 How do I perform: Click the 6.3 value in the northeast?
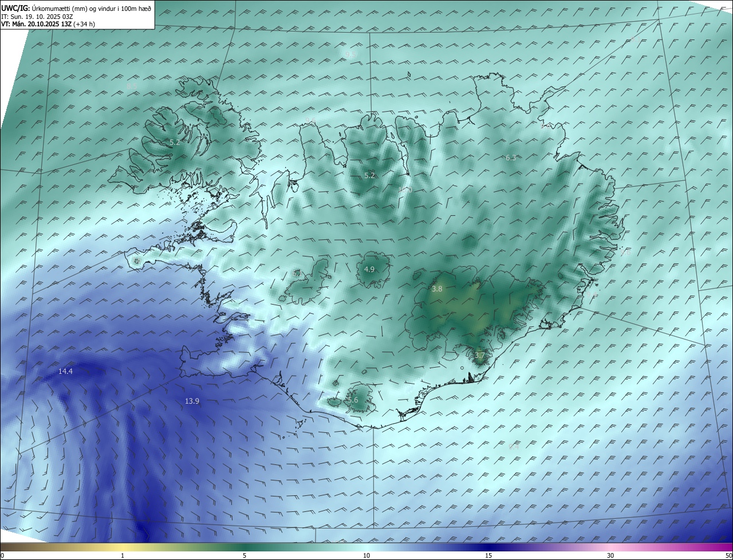point(511,157)
